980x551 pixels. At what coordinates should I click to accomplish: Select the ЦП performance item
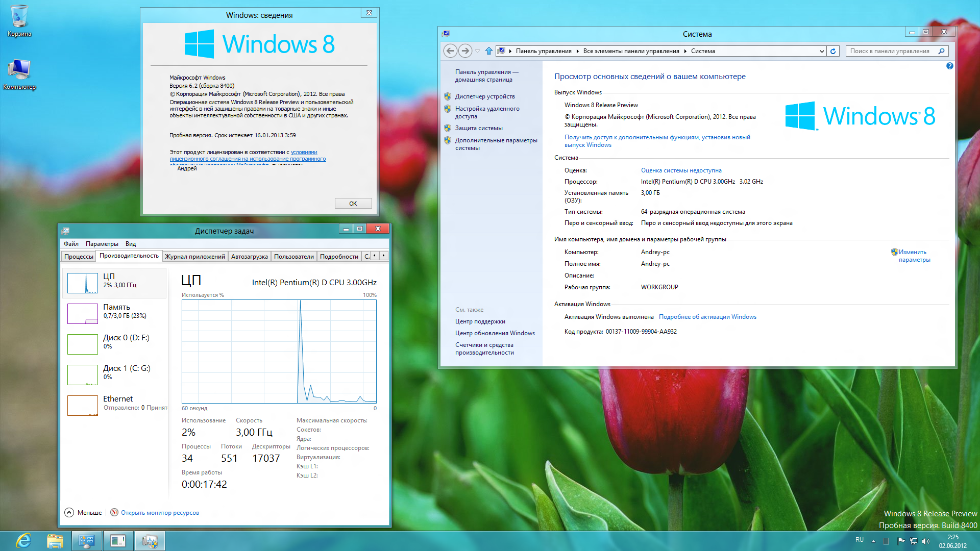(x=114, y=283)
